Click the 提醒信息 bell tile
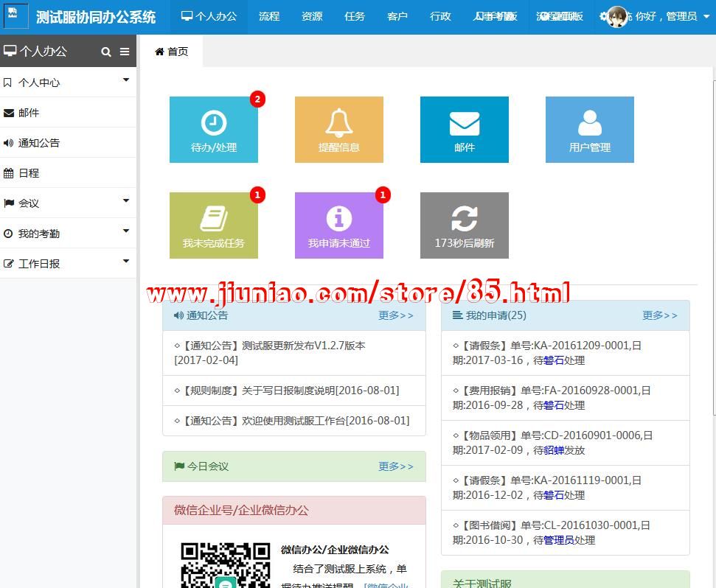Viewport: 716px width, 588px height. pos(338,130)
